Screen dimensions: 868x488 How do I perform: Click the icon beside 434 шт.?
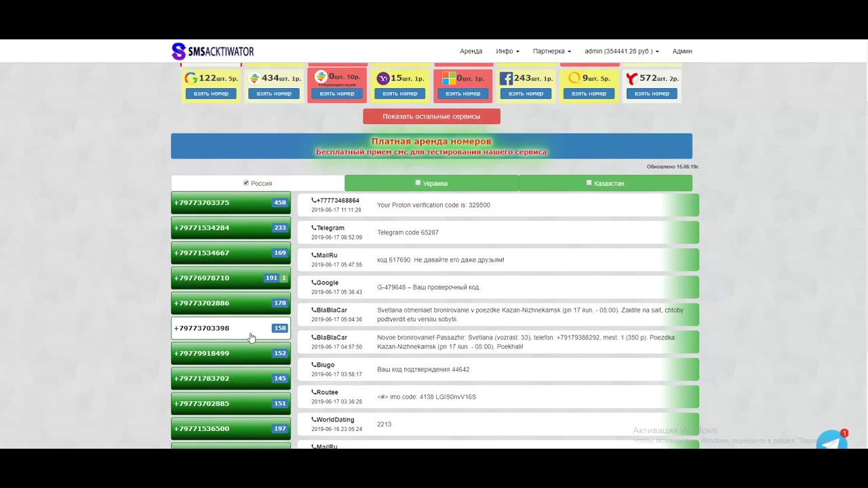254,78
